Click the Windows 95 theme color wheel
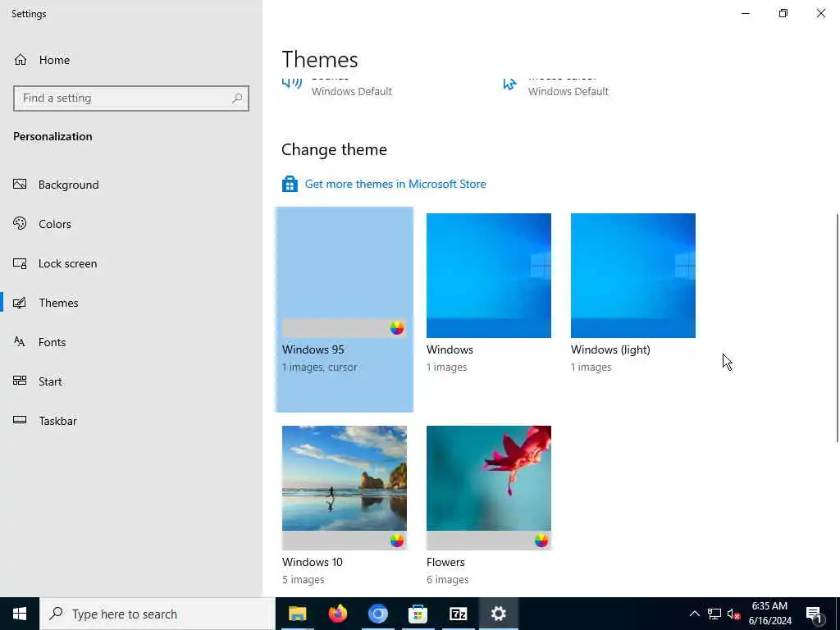The height and width of the screenshot is (630, 840). 396,328
